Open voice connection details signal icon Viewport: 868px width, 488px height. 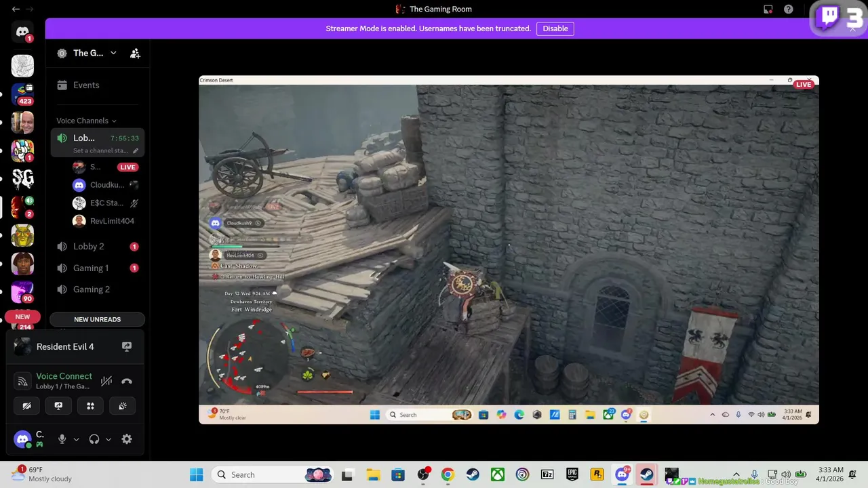click(x=22, y=381)
